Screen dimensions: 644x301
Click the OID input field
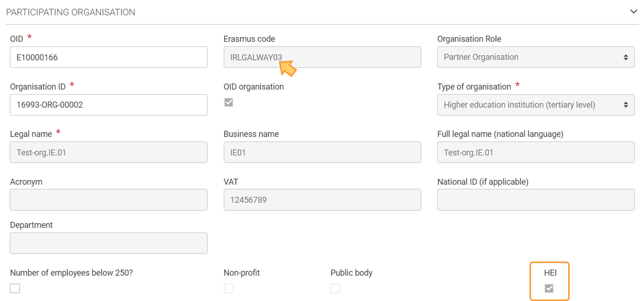click(x=109, y=57)
